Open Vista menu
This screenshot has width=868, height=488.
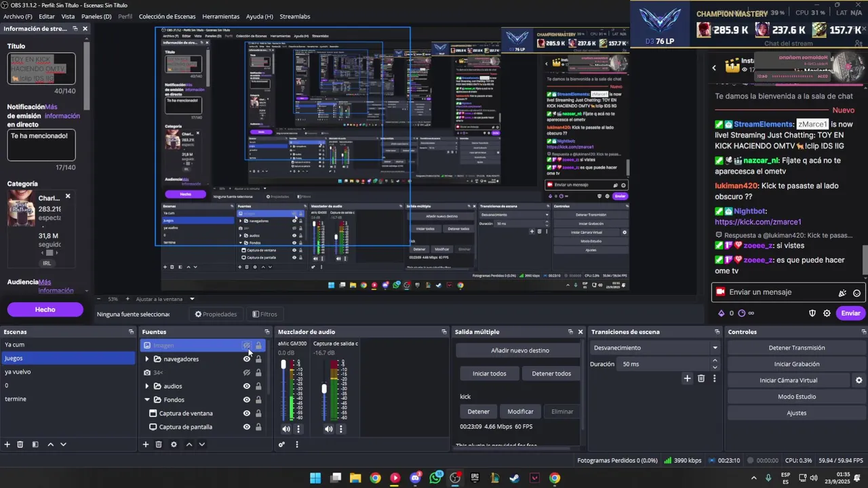click(68, 16)
